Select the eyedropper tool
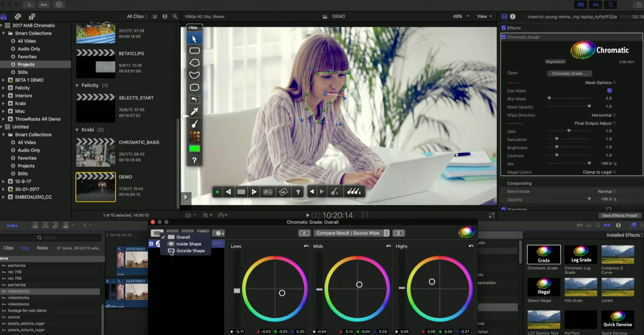The image size is (644, 335). click(194, 112)
